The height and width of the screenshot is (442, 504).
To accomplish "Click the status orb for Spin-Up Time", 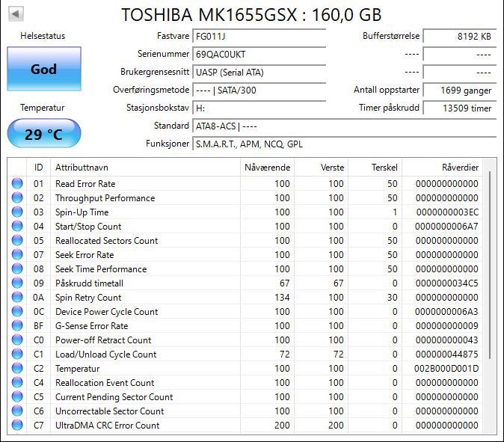I will (x=17, y=212).
